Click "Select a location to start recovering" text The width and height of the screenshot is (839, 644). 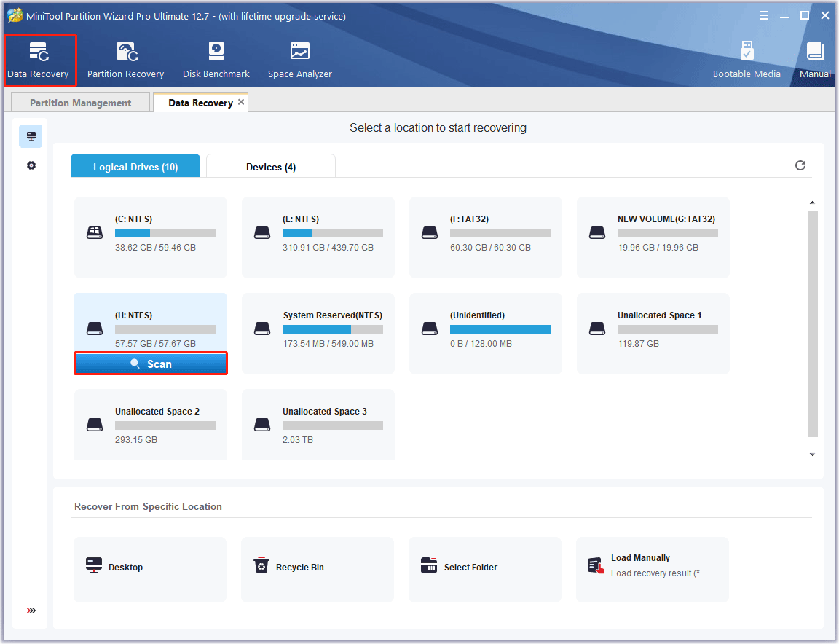pos(438,128)
